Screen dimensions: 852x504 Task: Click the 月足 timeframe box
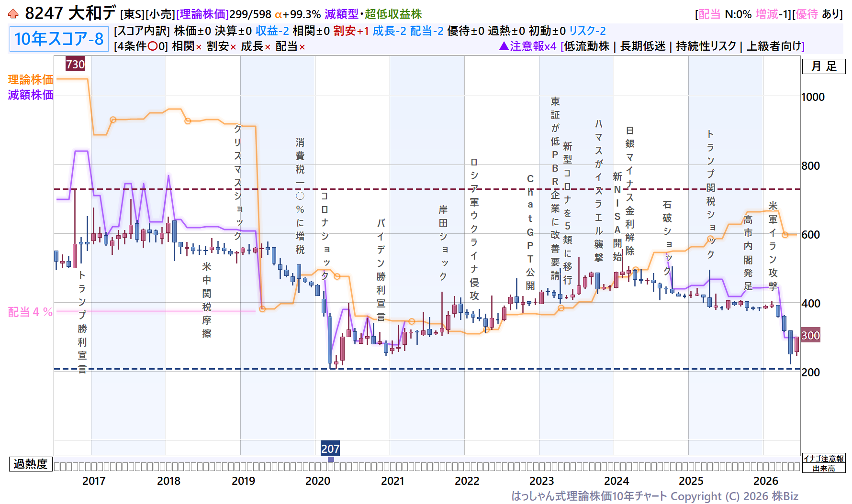pos(824,66)
